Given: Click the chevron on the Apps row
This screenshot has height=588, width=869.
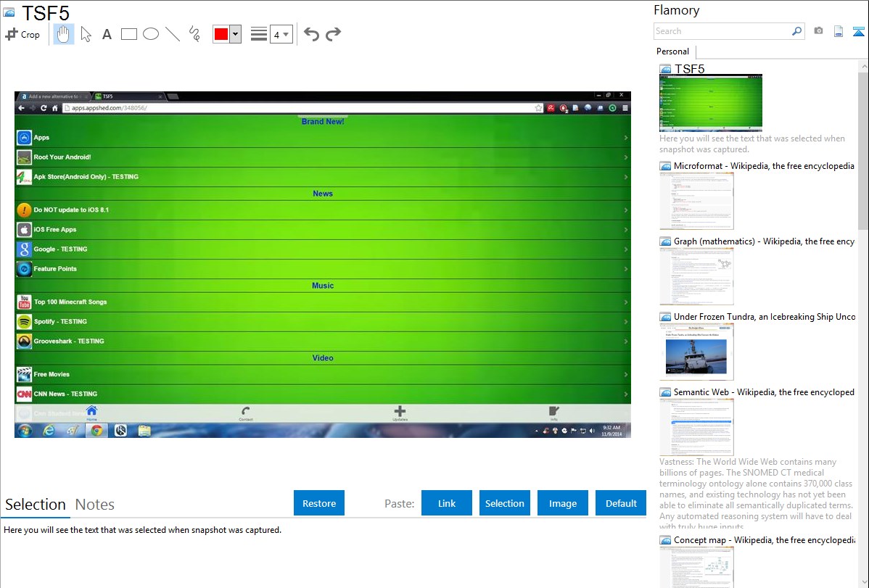Looking at the screenshot, I should pyautogui.click(x=626, y=138).
